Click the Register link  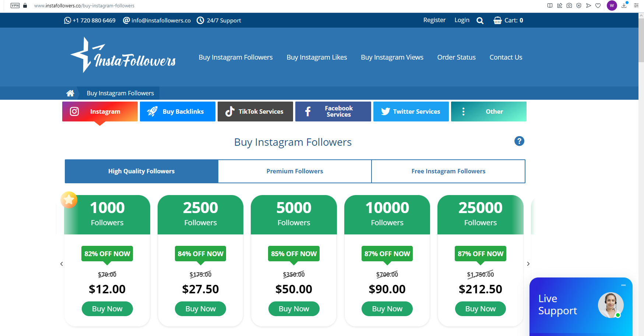[x=434, y=20]
